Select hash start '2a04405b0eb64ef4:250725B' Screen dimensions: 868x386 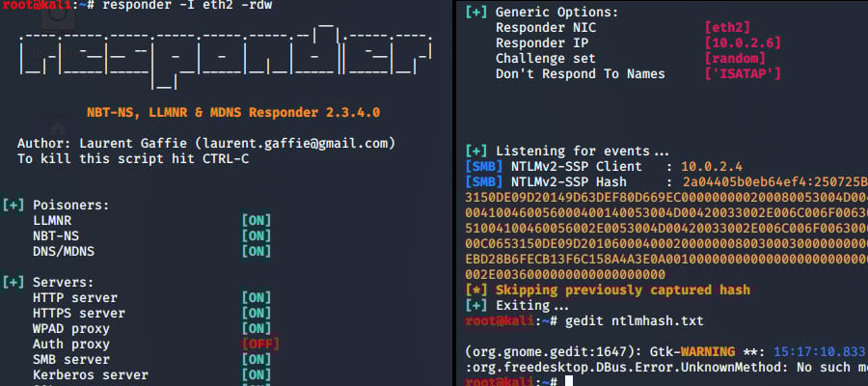pyautogui.click(x=775, y=182)
